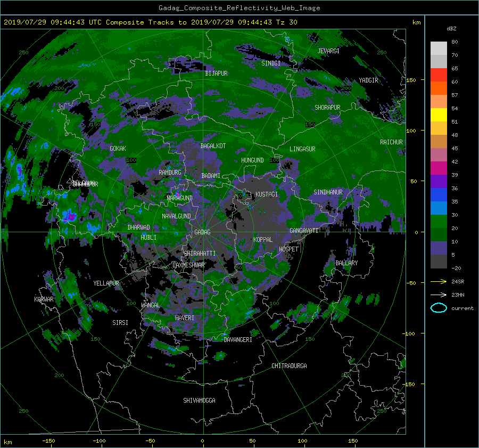
Task: Click the UTC Composite Tracks timestamp header
Action: 151,22
